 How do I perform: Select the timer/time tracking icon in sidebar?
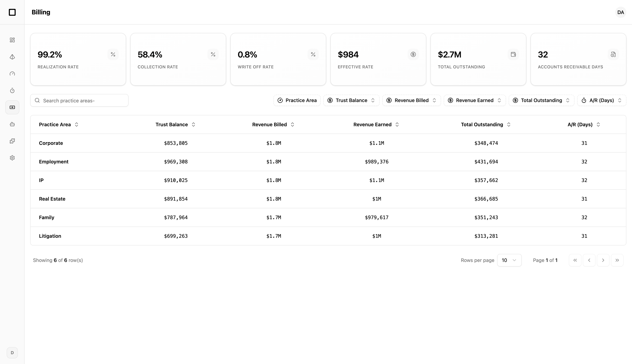tap(12, 90)
